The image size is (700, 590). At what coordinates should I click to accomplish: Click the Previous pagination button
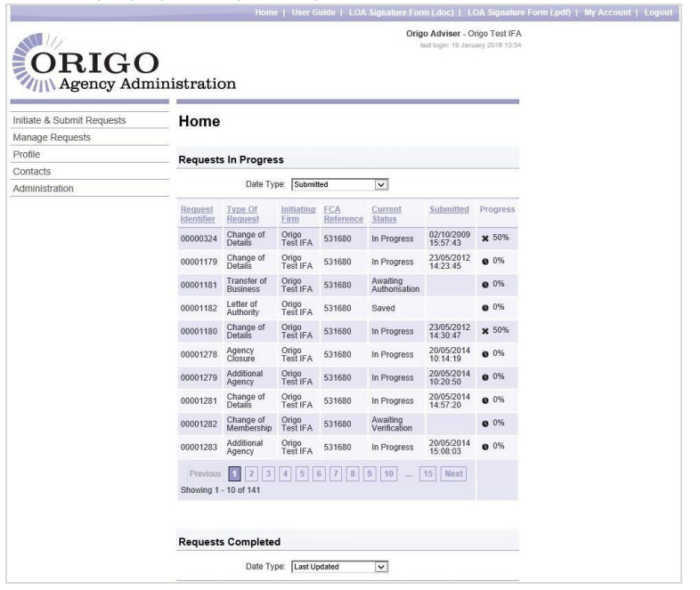205,473
